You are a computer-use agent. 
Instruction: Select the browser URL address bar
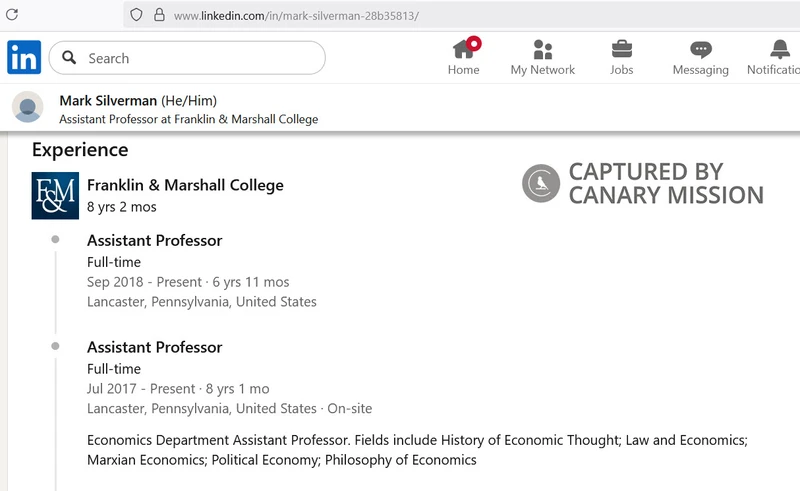point(400,16)
